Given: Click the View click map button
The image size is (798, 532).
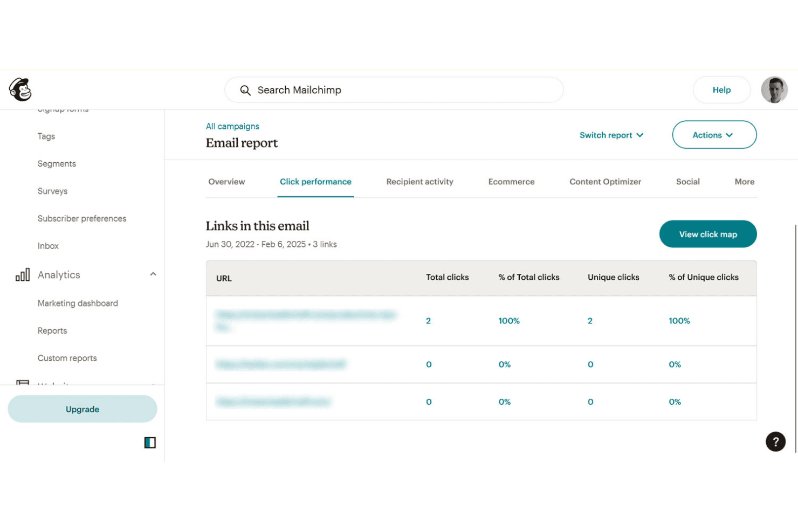Looking at the screenshot, I should 708,234.
